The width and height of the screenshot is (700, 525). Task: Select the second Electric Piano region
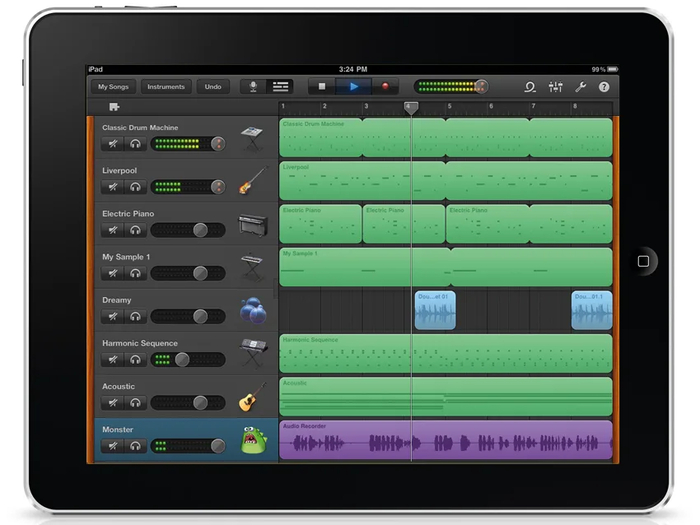[x=404, y=224]
